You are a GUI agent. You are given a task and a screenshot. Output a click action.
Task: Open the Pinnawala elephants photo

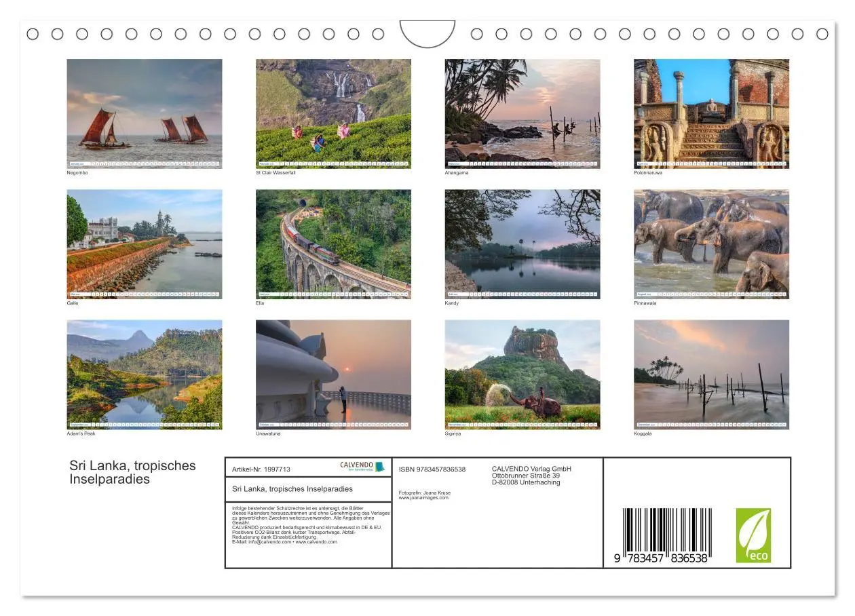[711, 244]
